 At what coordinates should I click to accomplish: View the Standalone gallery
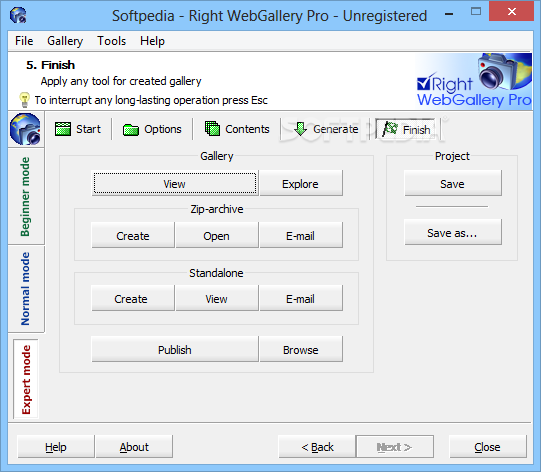217,298
